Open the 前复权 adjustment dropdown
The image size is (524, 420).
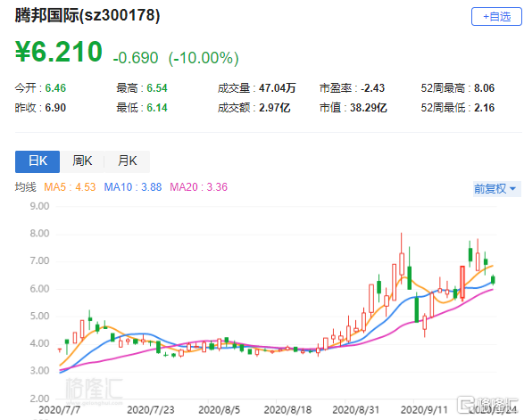[x=496, y=189]
